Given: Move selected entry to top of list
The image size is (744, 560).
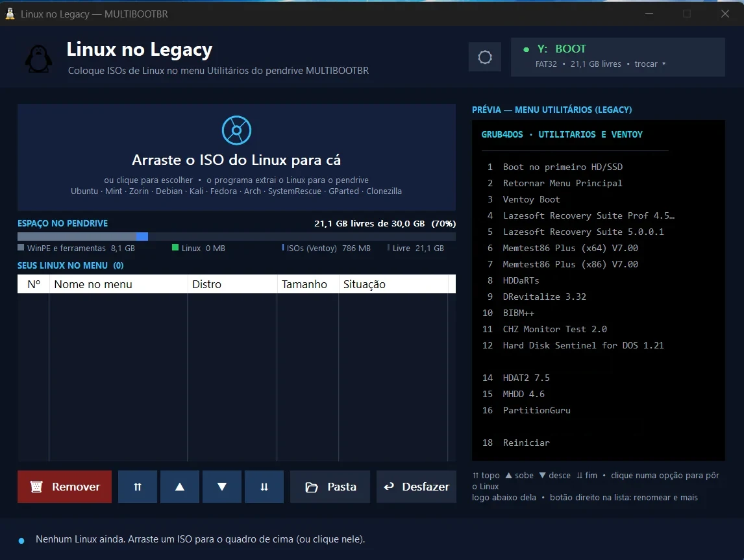Looking at the screenshot, I should tap(138, 487).
